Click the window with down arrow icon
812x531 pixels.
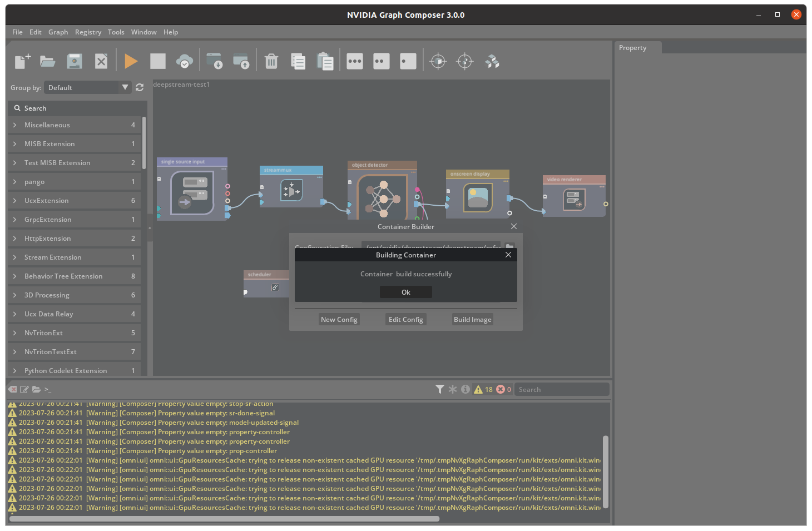pos(215,61)
